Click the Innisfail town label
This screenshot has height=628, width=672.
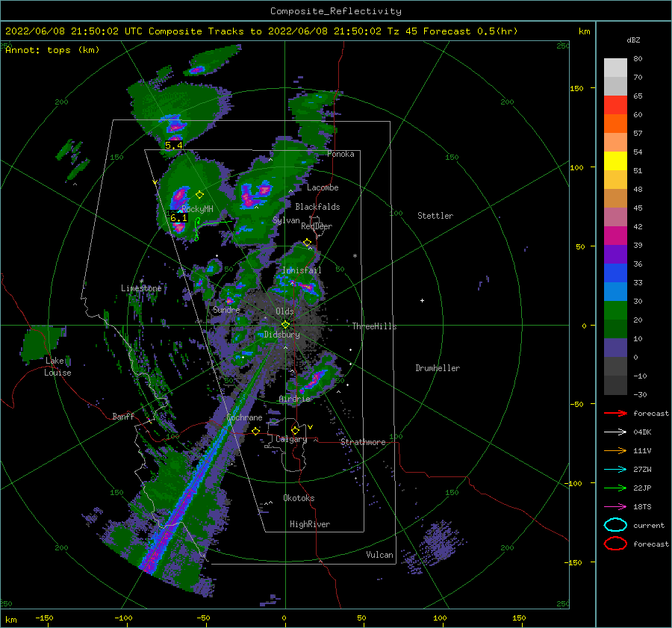(302, 270)
